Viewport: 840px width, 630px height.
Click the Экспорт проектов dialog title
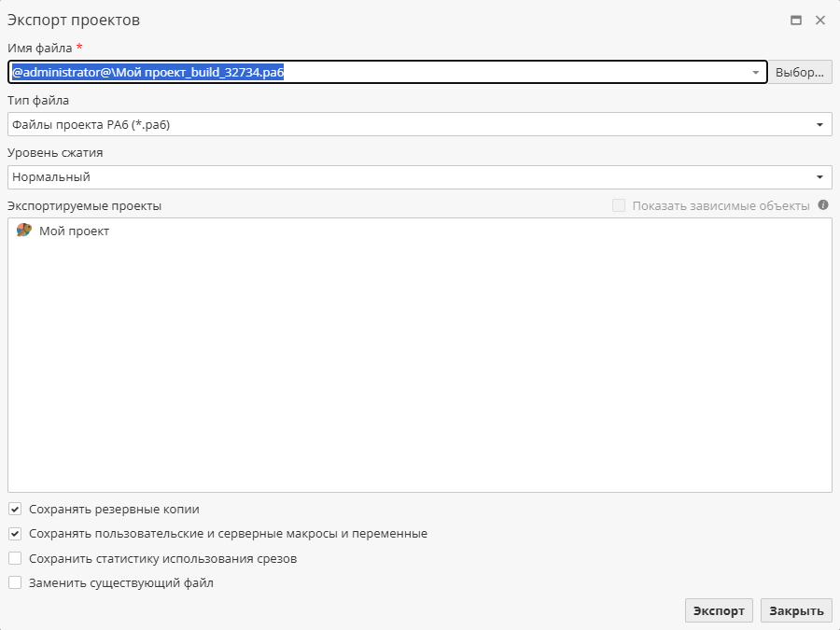(x=71, y=19)
